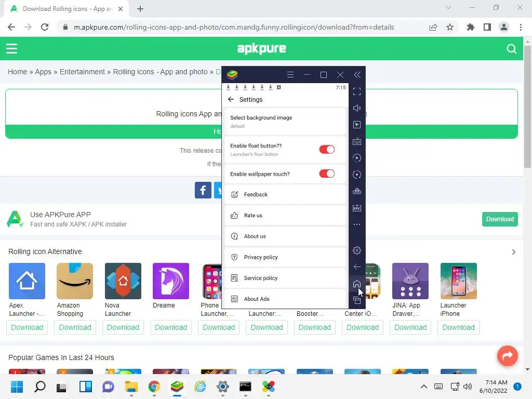Click Facebook share icon
This screenshot has width=532, height=399.
(x=203, y=190)
